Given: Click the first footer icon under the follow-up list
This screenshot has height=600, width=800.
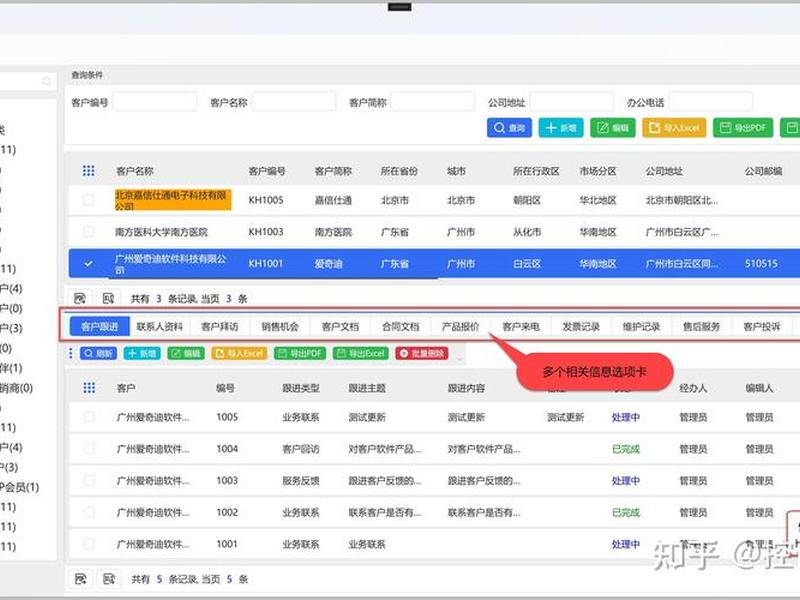Looking at the screenshot, I should pyautogui.click(x=80, y=579).
